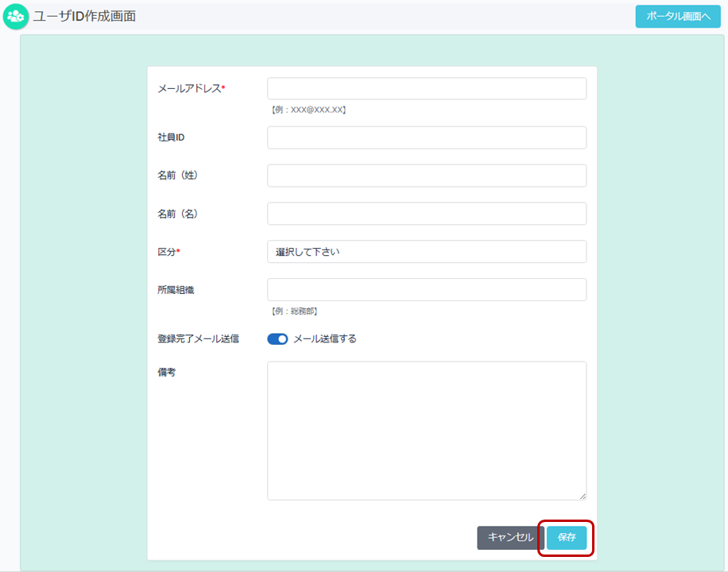Click the ユーザID作成画面 page title

coord(84,16)
